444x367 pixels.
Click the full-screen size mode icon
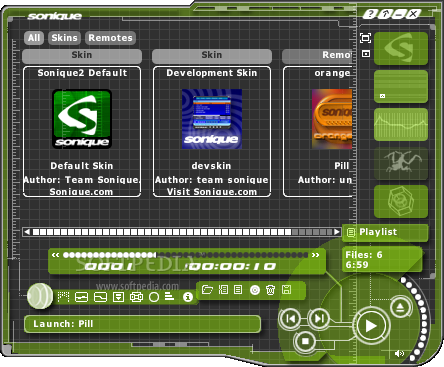(x=366, y=38)
